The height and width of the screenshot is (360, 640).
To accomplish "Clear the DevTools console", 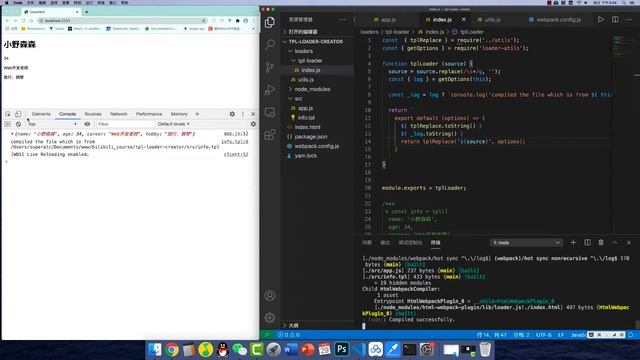I will click(x=18, y=124).
